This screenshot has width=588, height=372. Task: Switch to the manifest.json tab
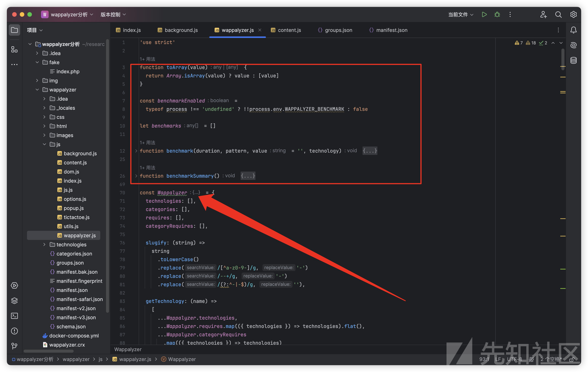tap(388, 30)
